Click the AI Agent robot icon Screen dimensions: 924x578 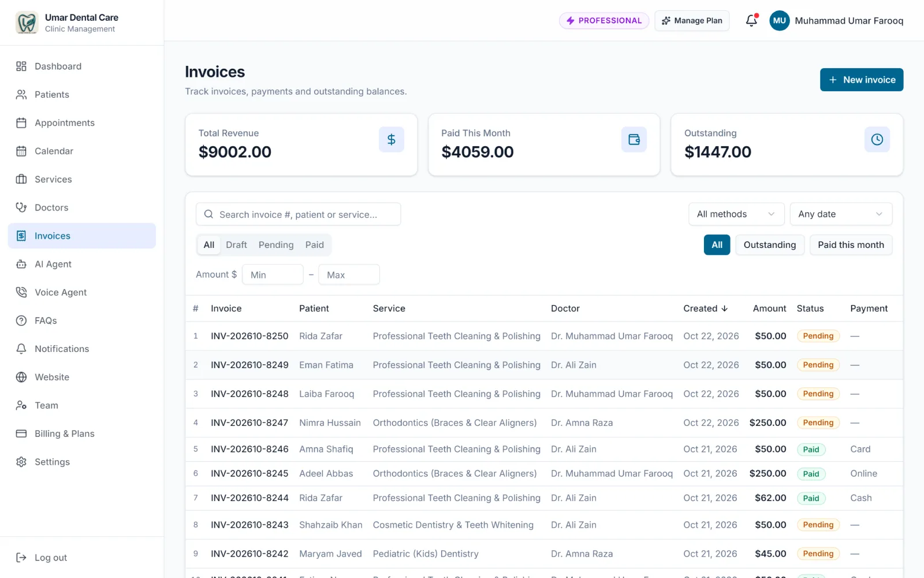21,264
